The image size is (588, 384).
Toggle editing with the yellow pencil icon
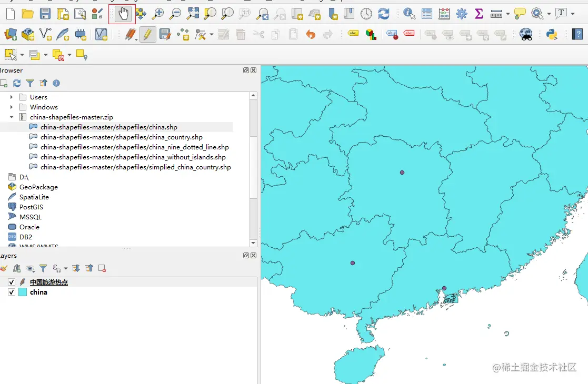click(147, 35)
